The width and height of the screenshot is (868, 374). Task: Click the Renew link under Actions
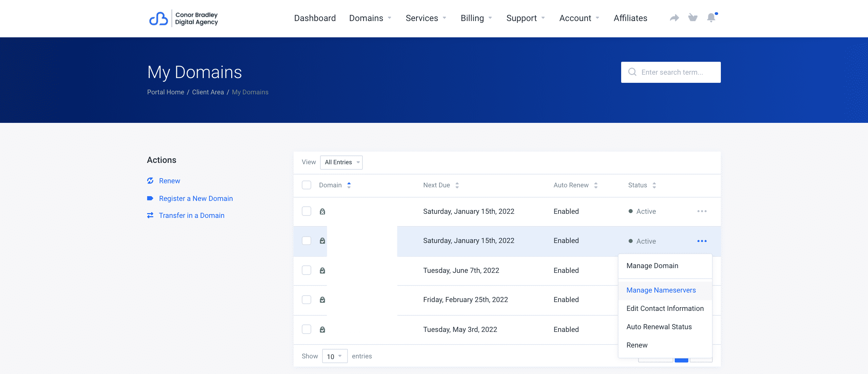click(170, 181)
